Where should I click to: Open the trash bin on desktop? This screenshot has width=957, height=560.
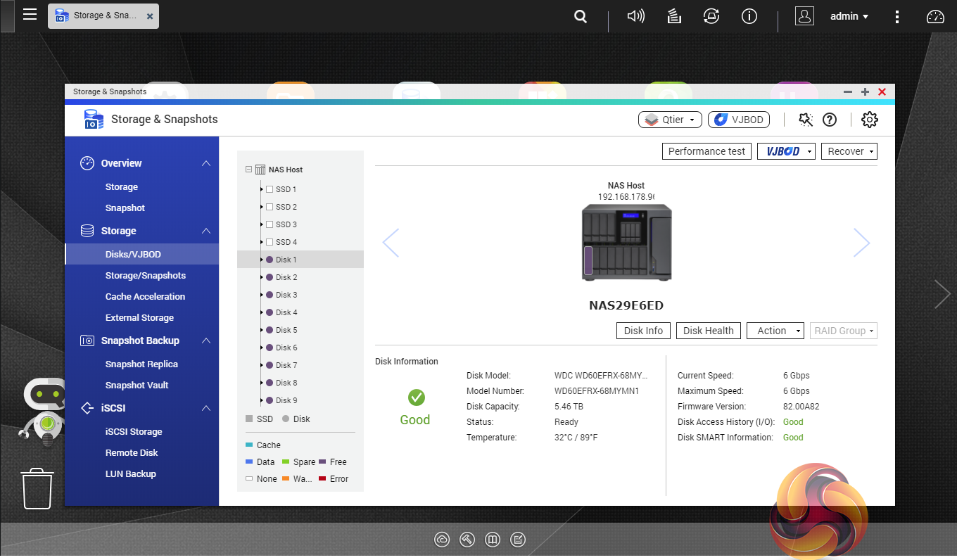(37, 488)
